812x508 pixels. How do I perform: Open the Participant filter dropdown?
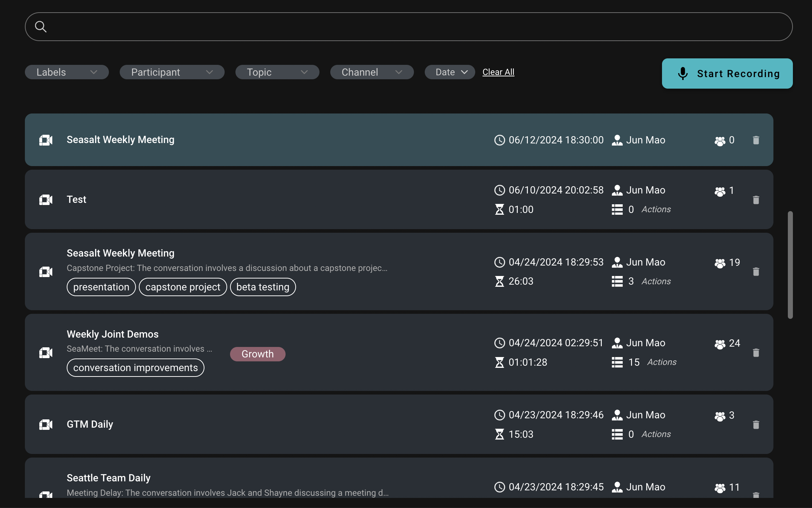tap(172, 72)
